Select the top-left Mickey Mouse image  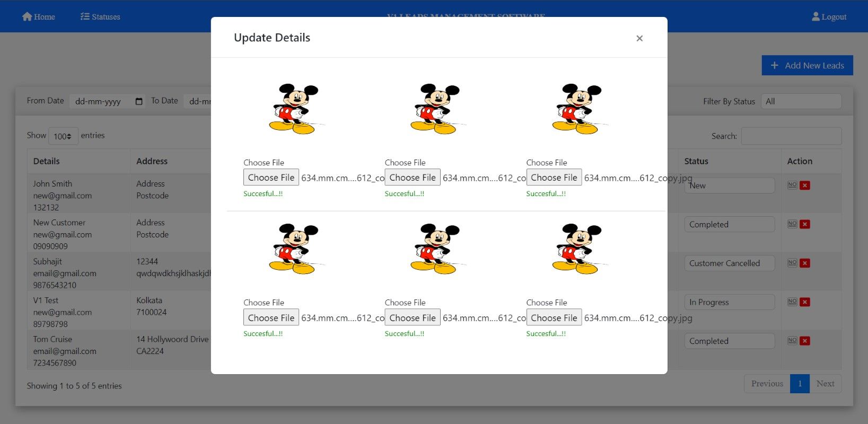296,109
